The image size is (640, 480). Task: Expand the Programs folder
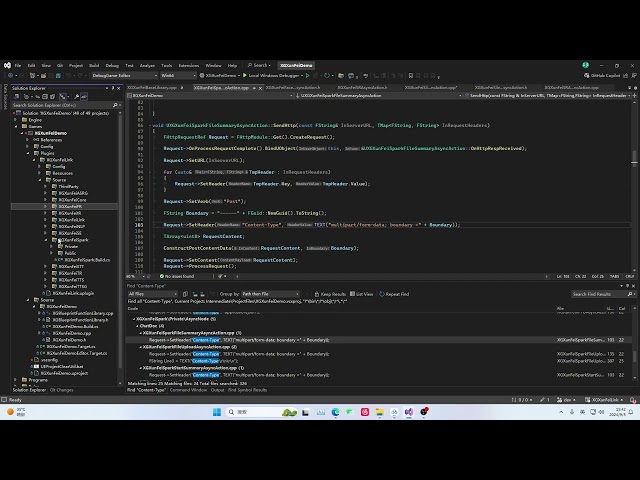click(x=16, y=380)
